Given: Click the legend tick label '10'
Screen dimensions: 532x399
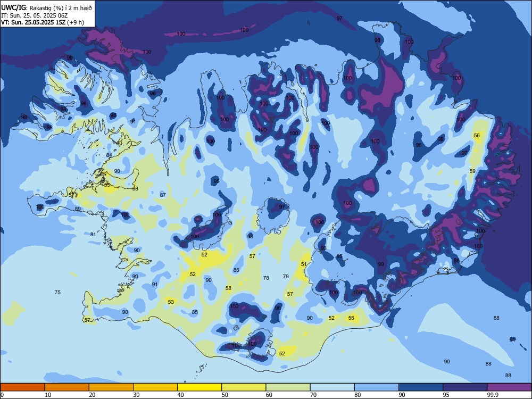Looking at the screenshot, I should (x=48, y=395).
